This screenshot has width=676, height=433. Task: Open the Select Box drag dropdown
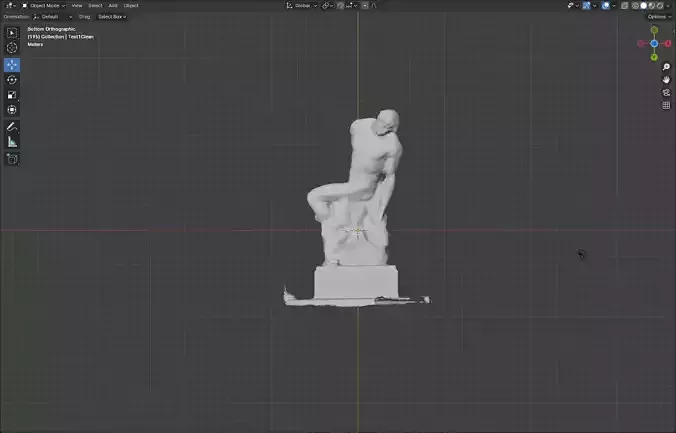(112, 17)
